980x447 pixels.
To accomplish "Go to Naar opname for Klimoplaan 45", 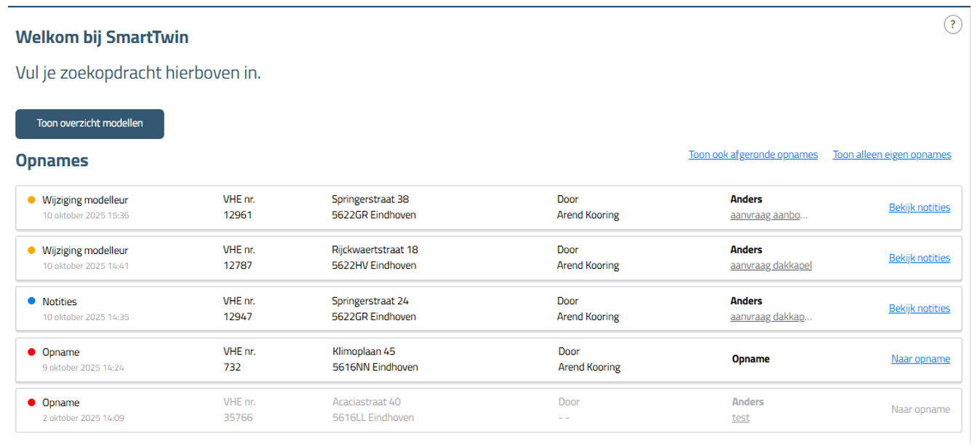I will pos(920,359).
